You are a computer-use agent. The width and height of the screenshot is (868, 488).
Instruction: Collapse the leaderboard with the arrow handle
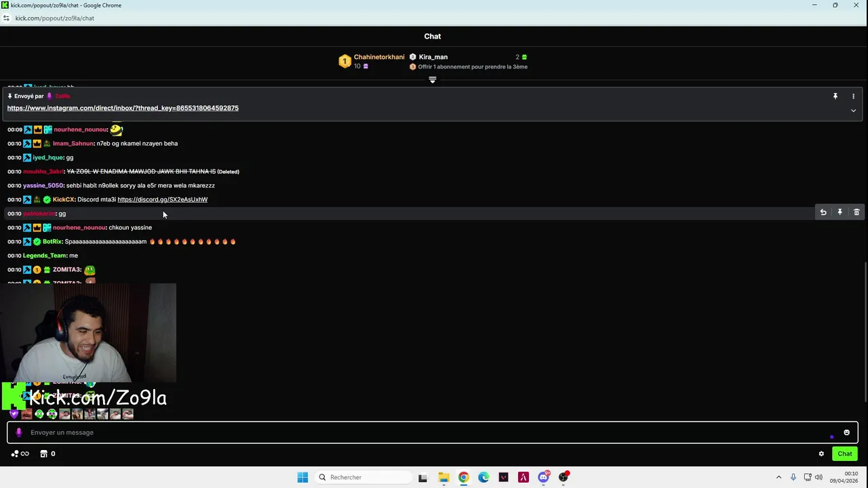click(x=432, y=80)
